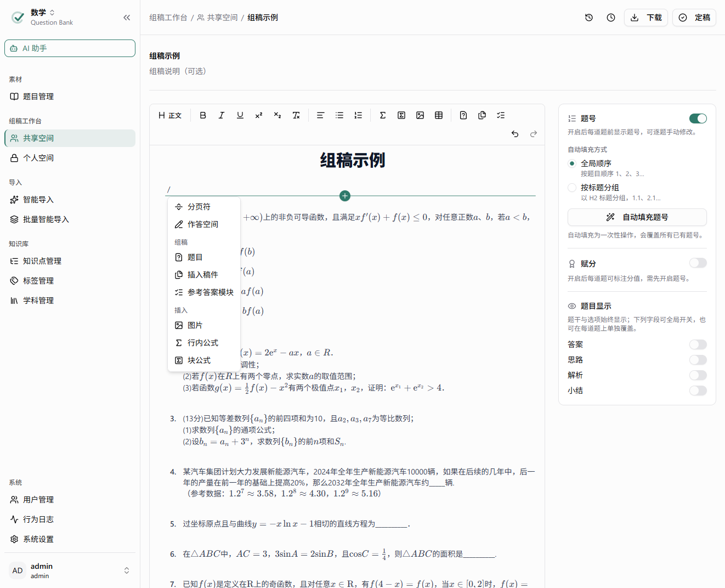Choose 作答空间 from the slash menu

click(204, 224)
